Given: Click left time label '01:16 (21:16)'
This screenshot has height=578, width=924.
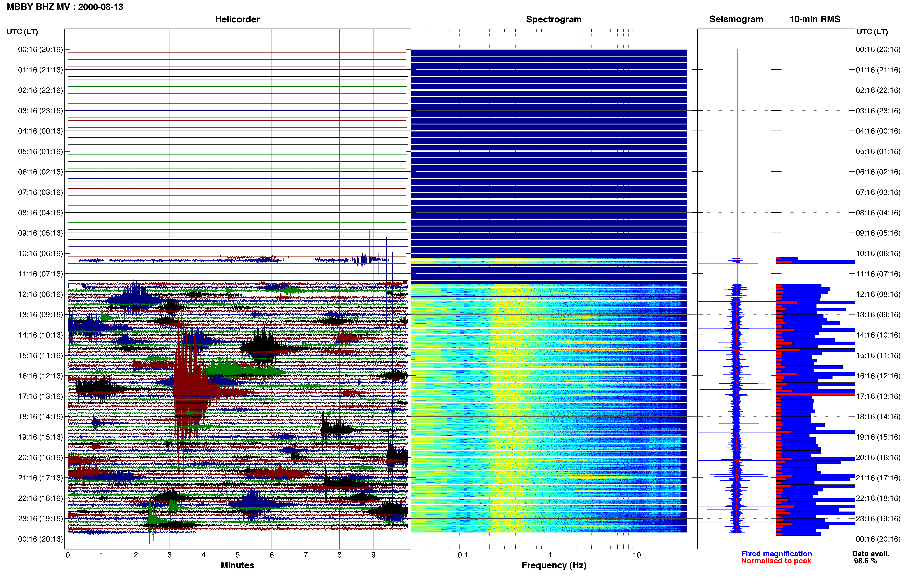Looking at the screenshot, I should (41, 70).
